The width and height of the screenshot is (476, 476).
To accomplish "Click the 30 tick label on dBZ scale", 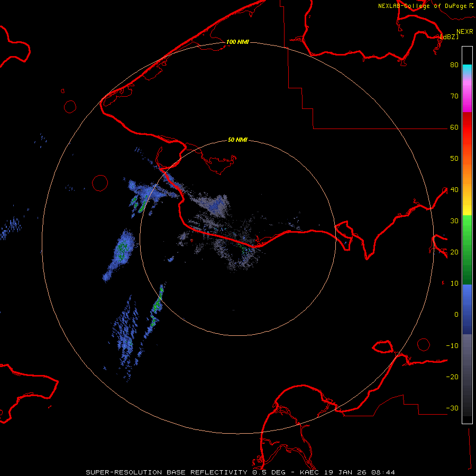I will pos(454,221).
